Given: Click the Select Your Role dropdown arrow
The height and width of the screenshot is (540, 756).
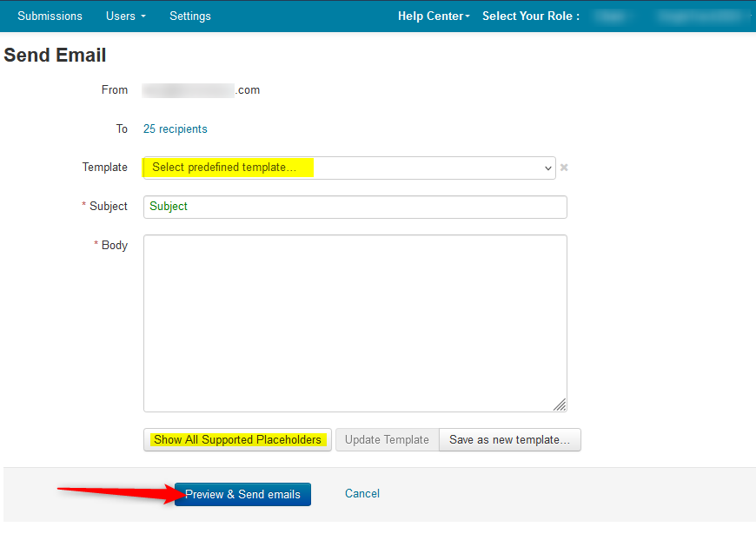Looking at the screenshot, I should [751, 16].
